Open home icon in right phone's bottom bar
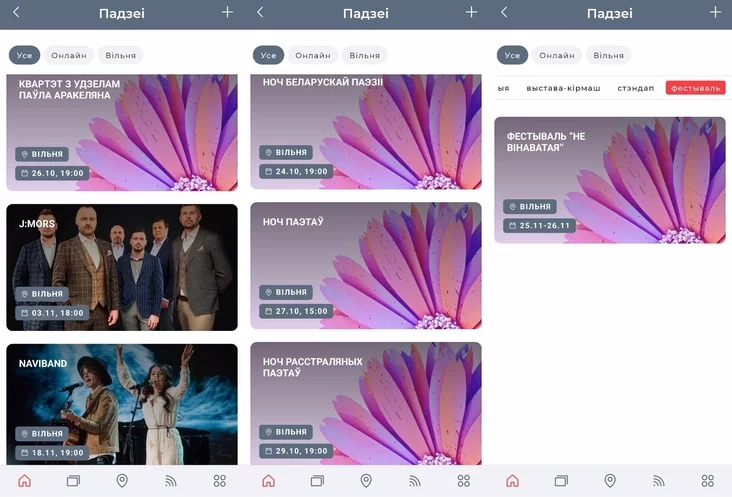 click(x=513, y=481)
